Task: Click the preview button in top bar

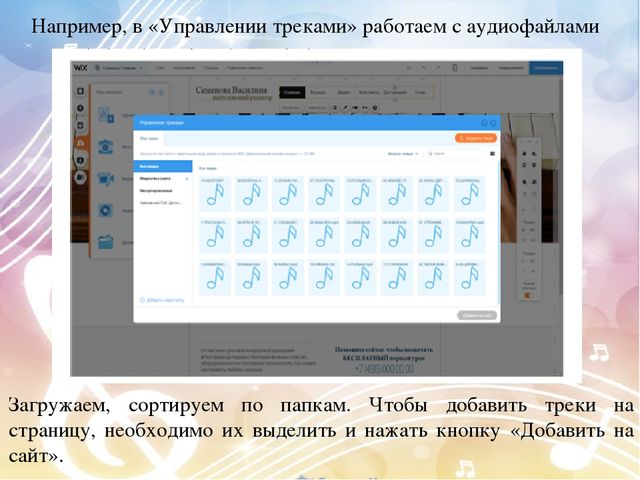Action: click(x=510, y=68)
